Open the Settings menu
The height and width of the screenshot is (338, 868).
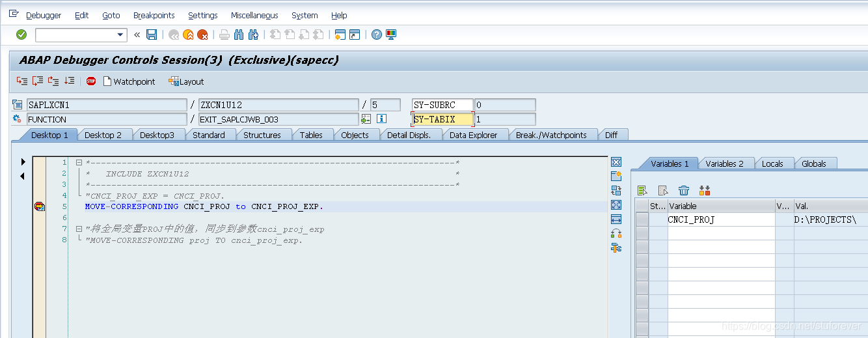(203, 15)
